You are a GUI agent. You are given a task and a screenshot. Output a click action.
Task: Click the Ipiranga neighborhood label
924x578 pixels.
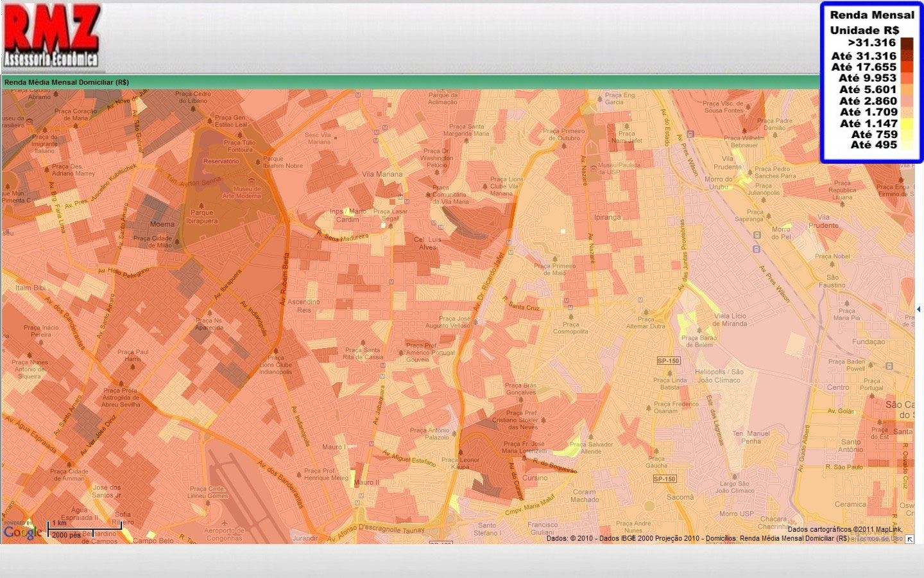point(607,217)
